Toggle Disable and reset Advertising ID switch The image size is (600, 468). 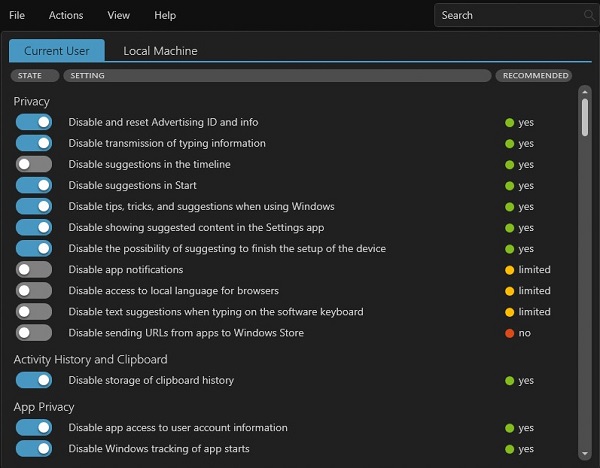[34, 122]
